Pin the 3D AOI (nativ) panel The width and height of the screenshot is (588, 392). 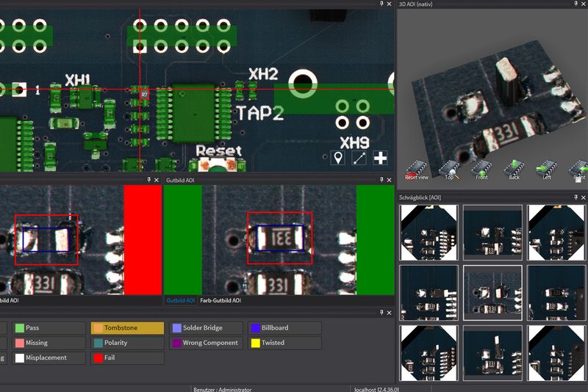coord(576,4)
